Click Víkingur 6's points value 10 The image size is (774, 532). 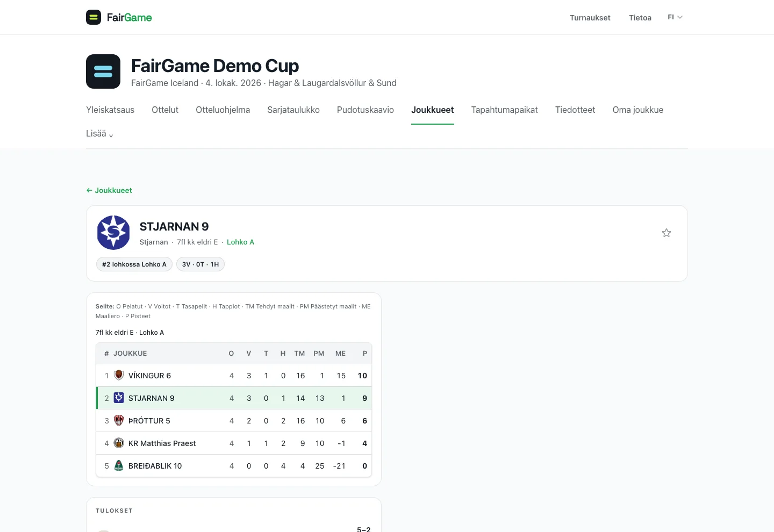(362, 376)
